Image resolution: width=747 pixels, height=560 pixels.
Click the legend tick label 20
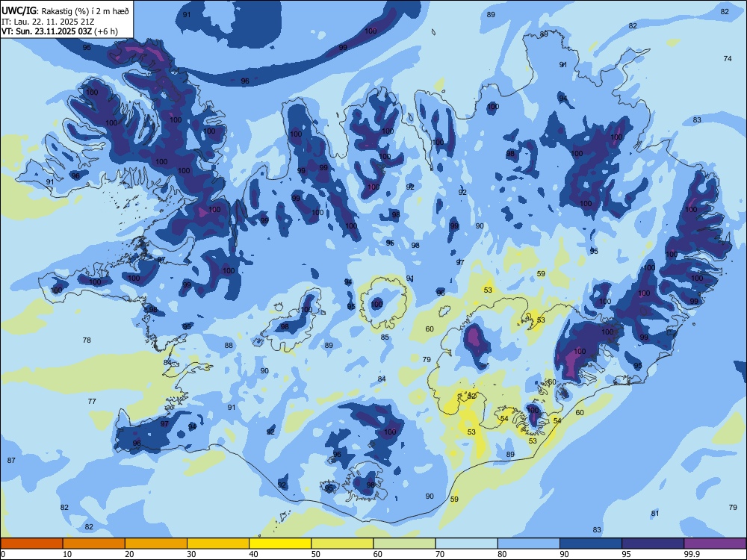point(129,554)
